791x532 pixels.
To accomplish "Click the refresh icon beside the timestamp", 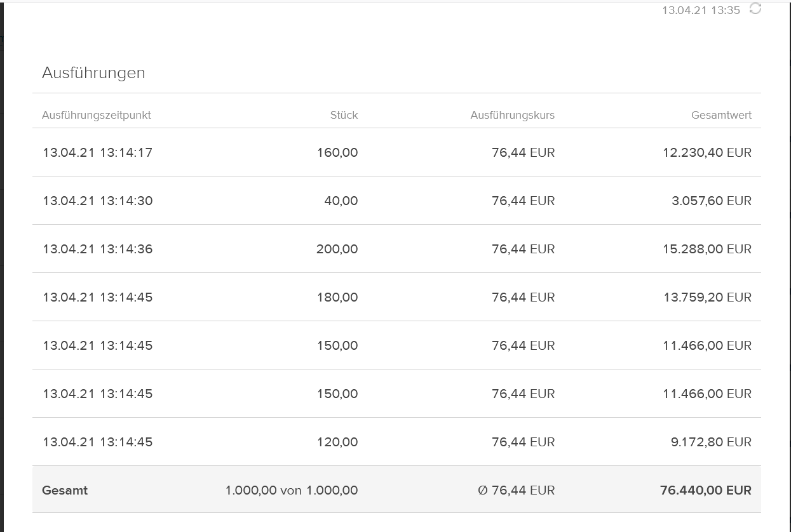I will click(x=755, y=8).
